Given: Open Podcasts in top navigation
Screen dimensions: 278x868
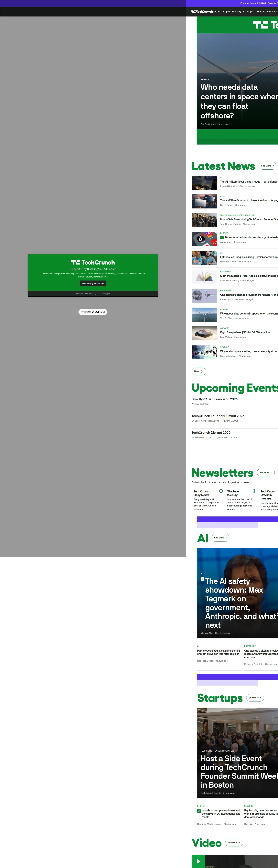Looking at the screenshot, I should pyautogui.click(x=272, y=11).
